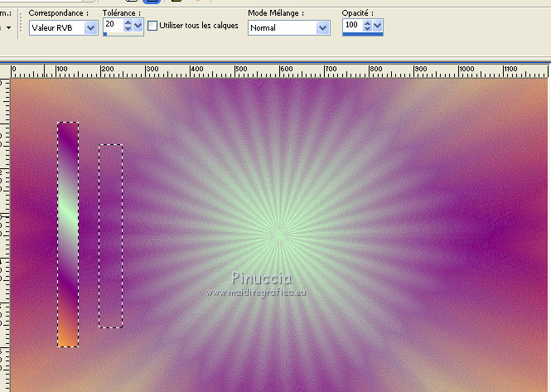Click the Tolérance value field showing 20
Image resolution: width=551 pixels, height=392 pixels.
[114, 25]
